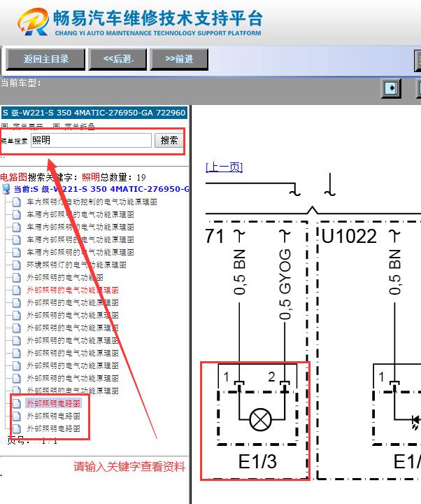Click the arrow panel toggle icon near 当前车型
The image size is (421, 504).
pos(391,87)
